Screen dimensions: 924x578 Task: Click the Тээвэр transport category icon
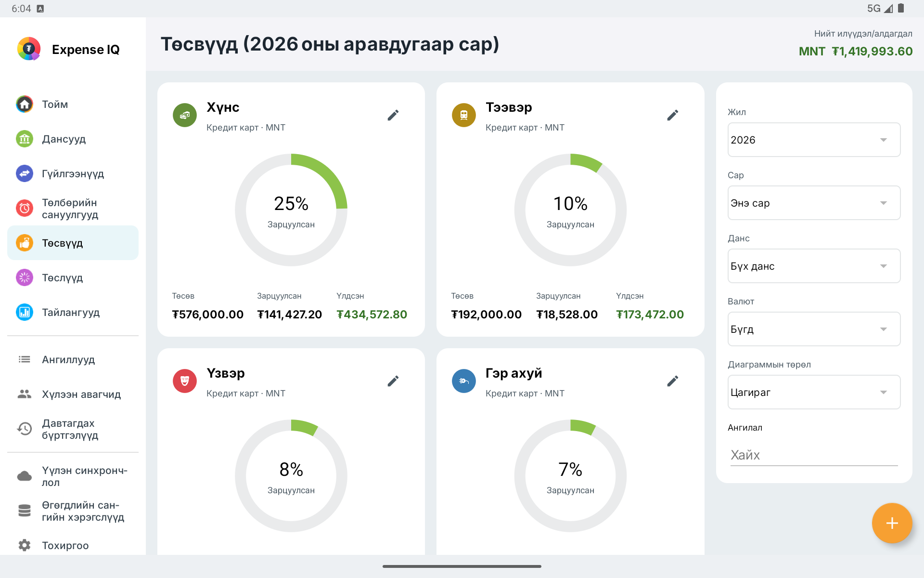pyautogui.click(x=464, y=115)
